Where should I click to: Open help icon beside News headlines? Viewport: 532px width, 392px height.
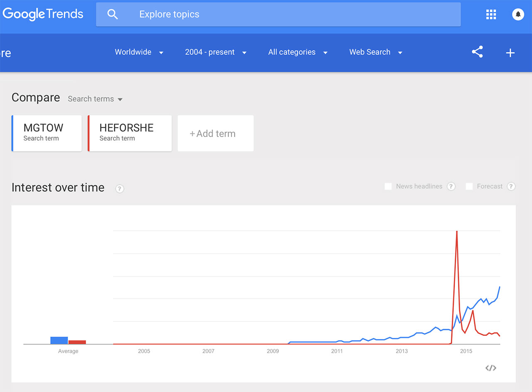click(x=451, y=187)
